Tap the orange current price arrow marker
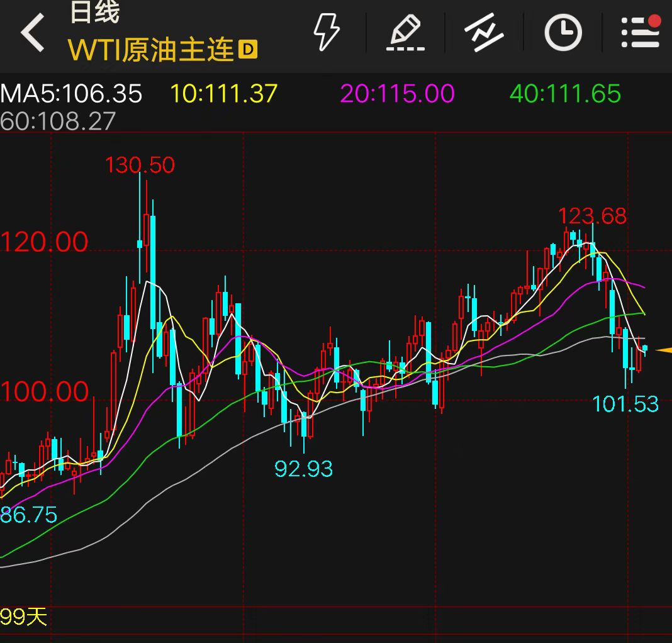This screenshot has height=643, width=672. [664, 350]
